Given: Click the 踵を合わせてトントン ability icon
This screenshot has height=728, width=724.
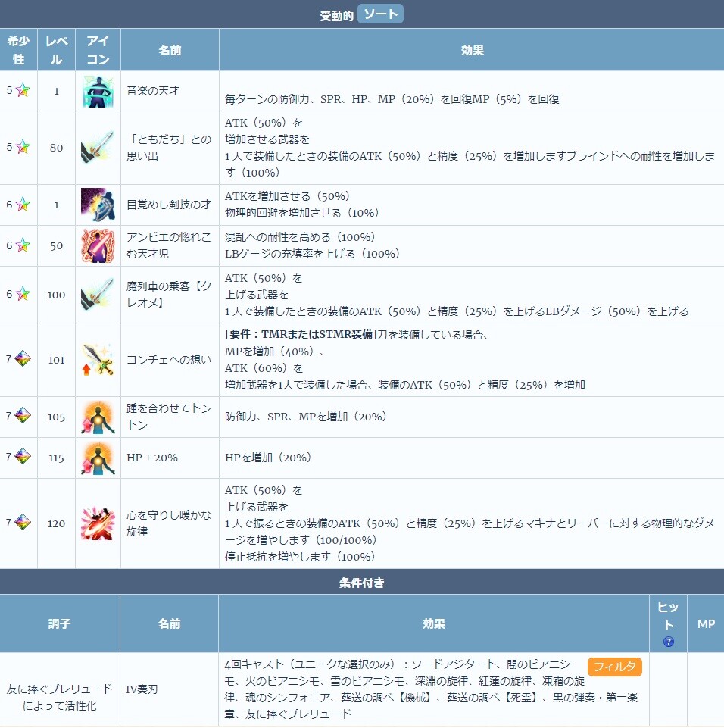Looking at the screenshot, I should pyautogui.click(x=98, y=417).
